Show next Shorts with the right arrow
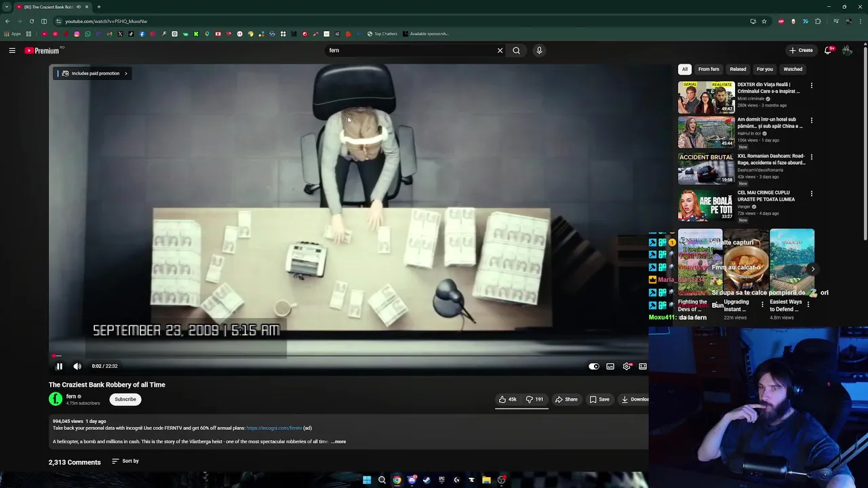Viewport: 868px width, 488px height. pos(813,269)
